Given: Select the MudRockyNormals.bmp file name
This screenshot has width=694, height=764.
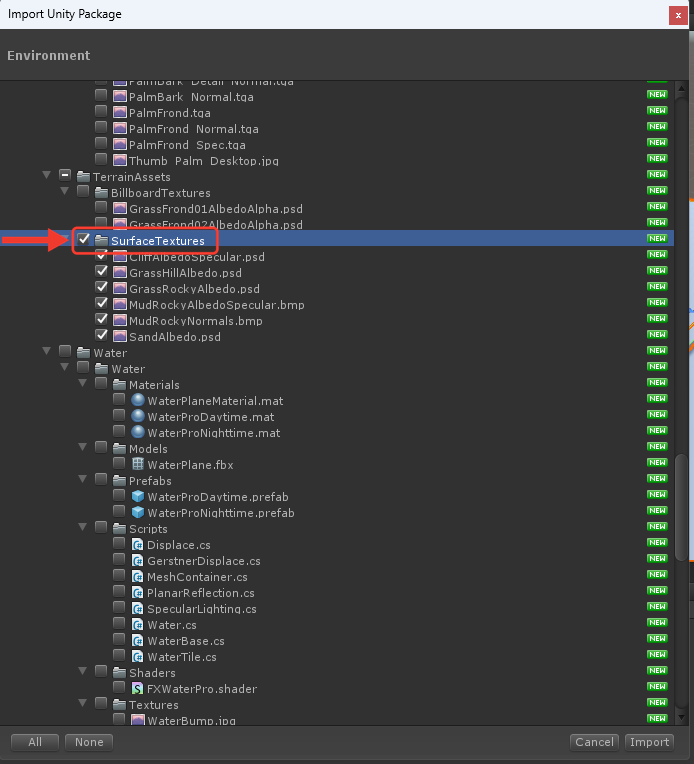Looking at the screenshot, I should pyautogui.click(x=195, y=321).
